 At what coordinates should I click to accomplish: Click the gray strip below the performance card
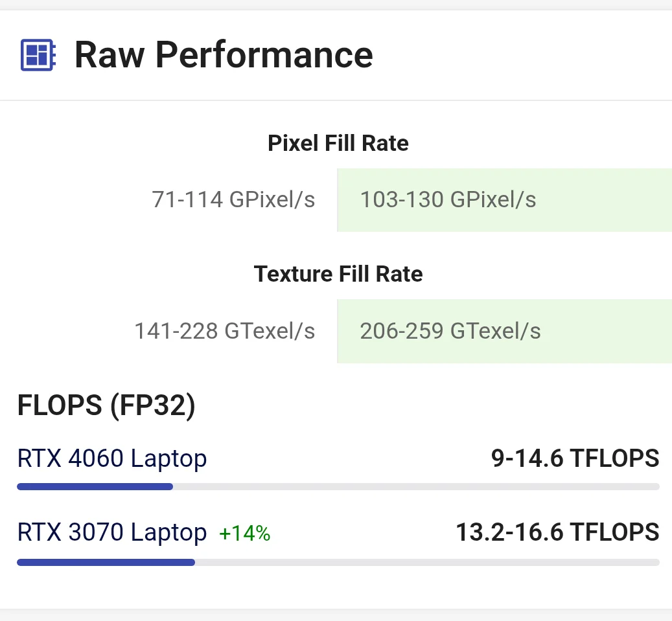[x=336, y=615]
